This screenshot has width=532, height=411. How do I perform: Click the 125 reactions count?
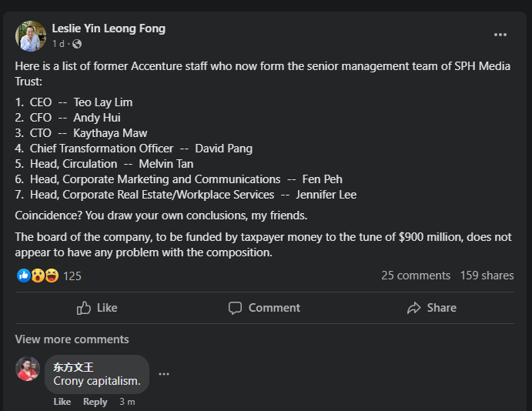coord(72,276)
